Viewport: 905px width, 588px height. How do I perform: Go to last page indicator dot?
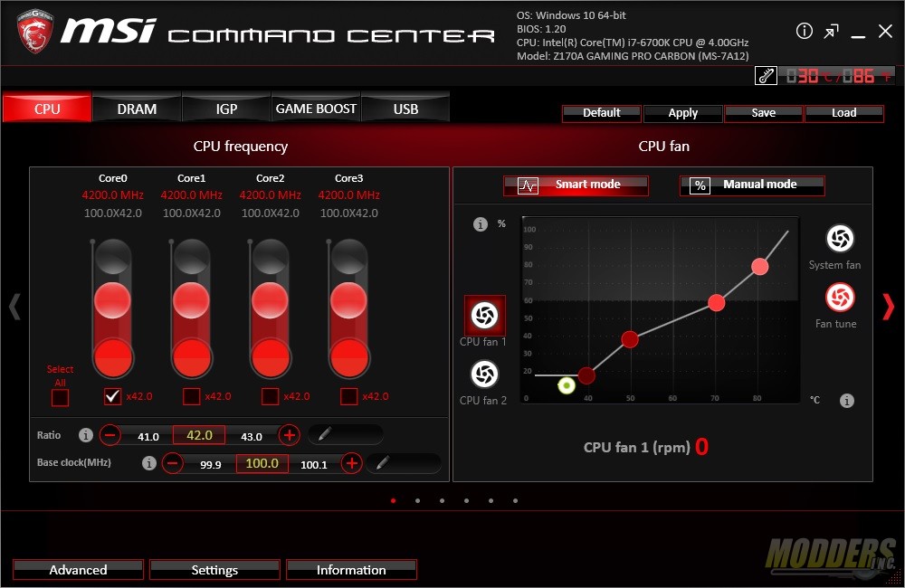pos(515,500)
